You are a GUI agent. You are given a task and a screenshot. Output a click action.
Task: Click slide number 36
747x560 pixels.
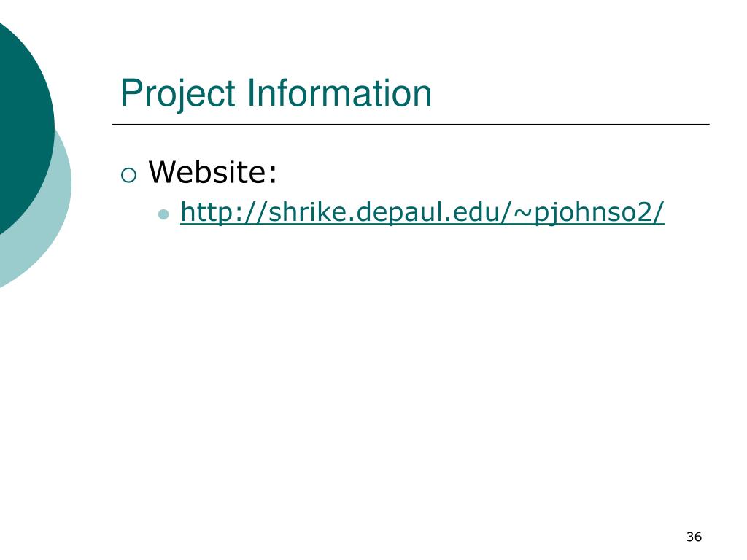694,537
